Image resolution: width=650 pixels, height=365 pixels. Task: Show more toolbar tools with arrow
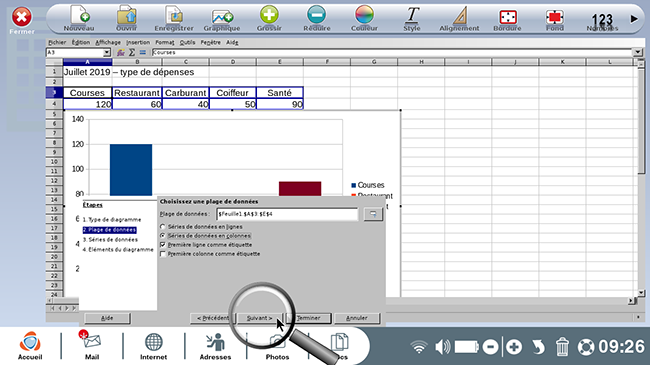[x=634, y=19]
